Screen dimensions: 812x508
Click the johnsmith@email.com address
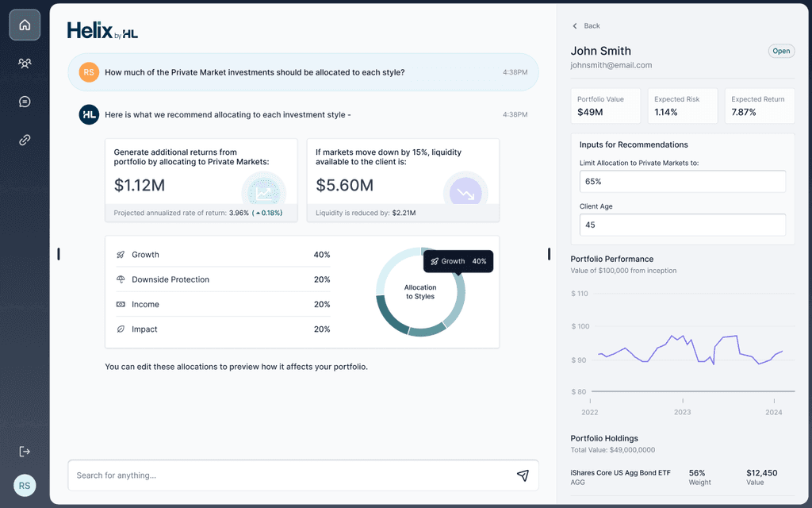click(611, 65)
